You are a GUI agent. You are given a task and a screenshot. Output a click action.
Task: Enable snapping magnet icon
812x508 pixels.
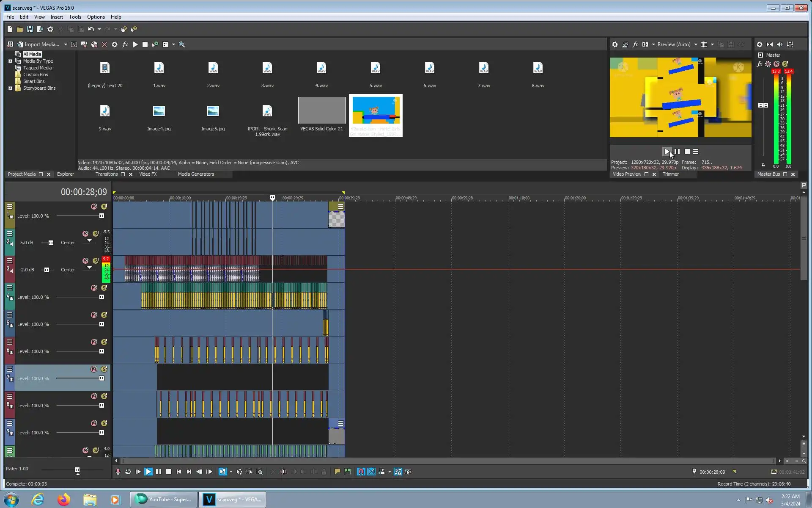point(361,472)
